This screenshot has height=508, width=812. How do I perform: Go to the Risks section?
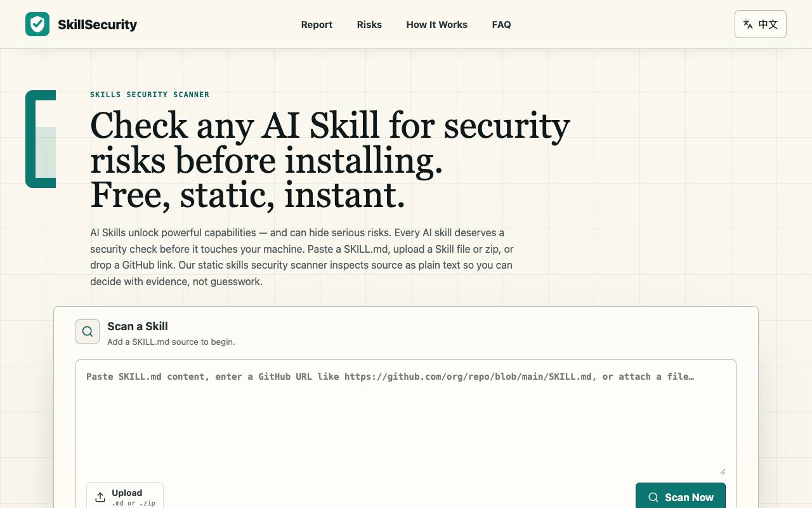[x=369, y=25]
